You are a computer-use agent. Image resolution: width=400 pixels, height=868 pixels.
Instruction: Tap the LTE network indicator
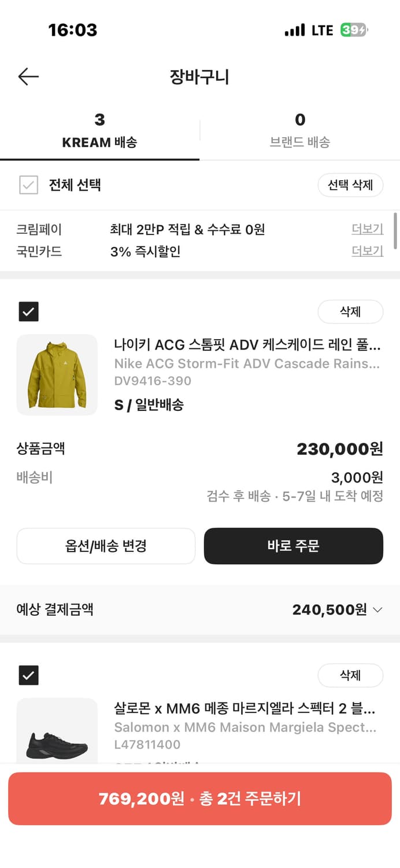point(321,30)
